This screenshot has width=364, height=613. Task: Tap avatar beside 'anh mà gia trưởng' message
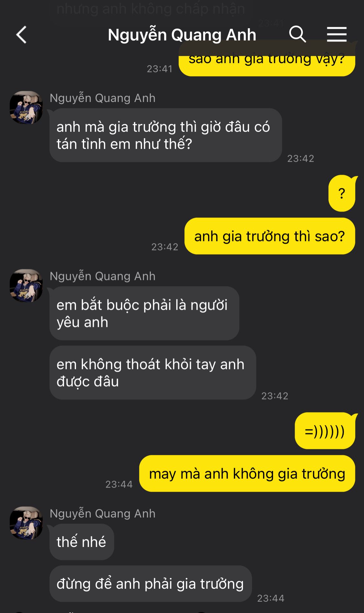(x=26, y=107)
